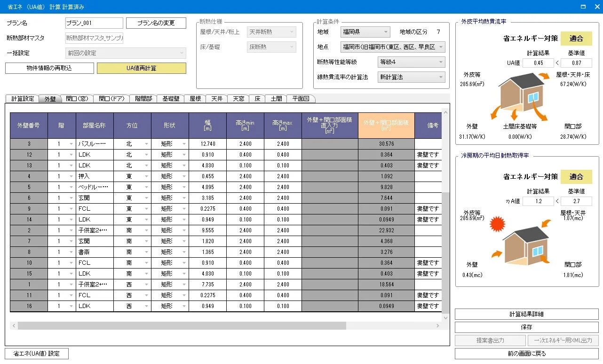Click the UA値再計算 button
This screenshot has height=364, width=603.
coord(141,68)
